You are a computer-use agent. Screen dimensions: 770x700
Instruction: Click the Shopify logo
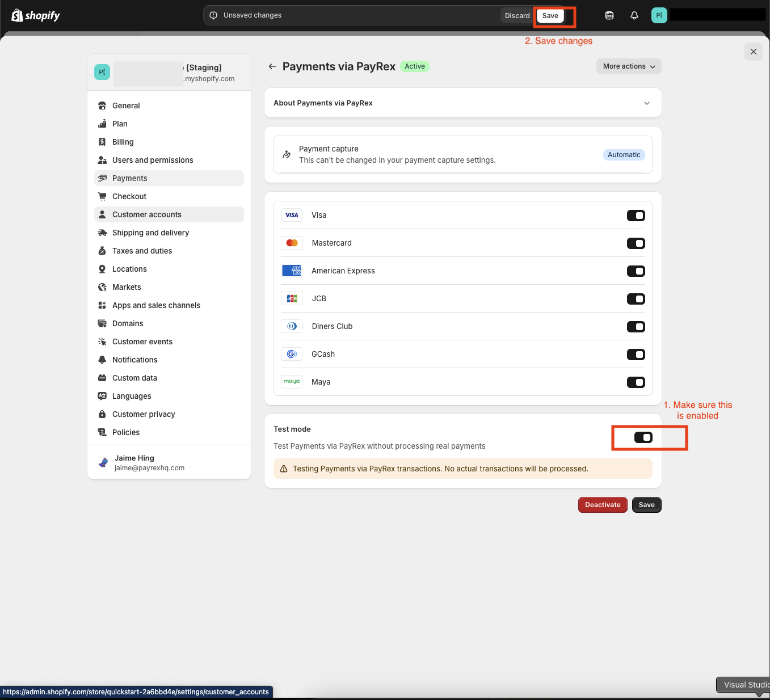tap(35, 15)
